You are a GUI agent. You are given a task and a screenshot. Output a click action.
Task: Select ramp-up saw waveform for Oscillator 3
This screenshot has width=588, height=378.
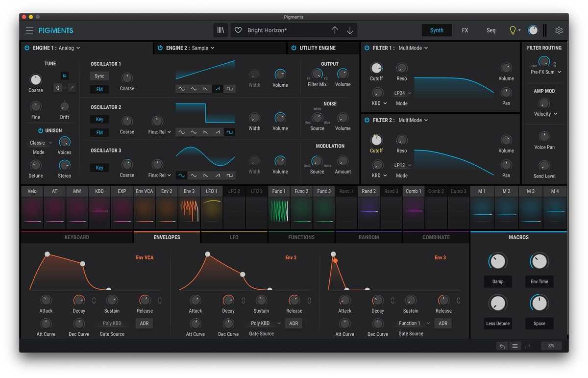218,176
